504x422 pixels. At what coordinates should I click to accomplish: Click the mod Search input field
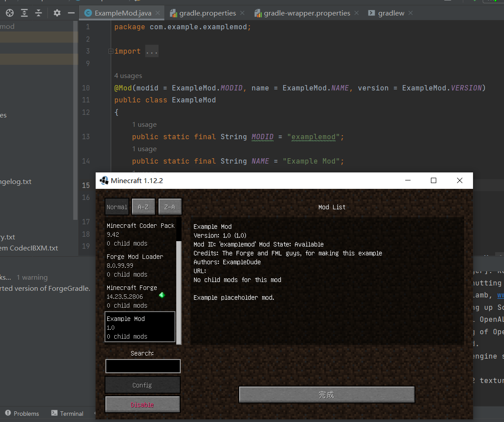pyautogui.click(x=143, y=366)
